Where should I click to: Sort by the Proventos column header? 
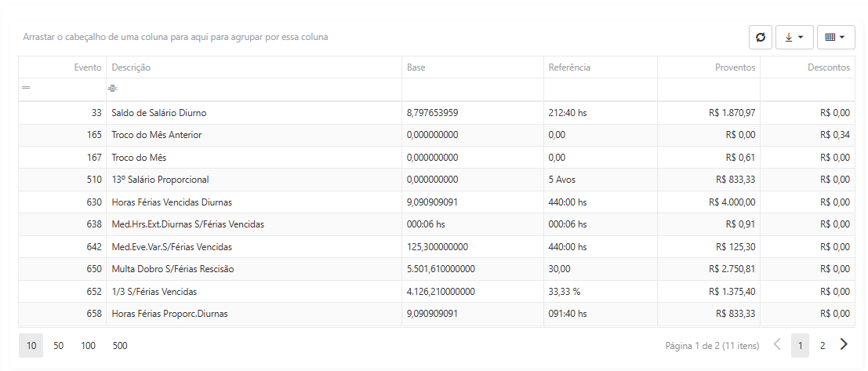709,67
